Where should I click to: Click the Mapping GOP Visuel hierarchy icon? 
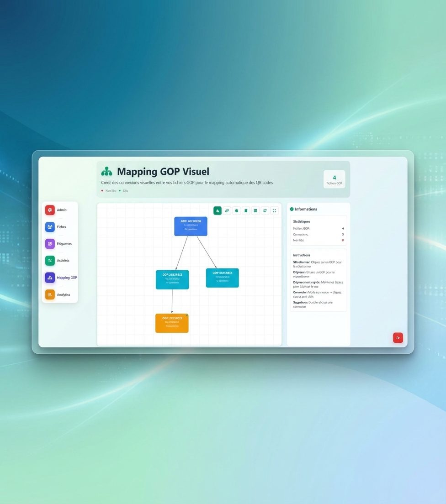coord(106,172)
